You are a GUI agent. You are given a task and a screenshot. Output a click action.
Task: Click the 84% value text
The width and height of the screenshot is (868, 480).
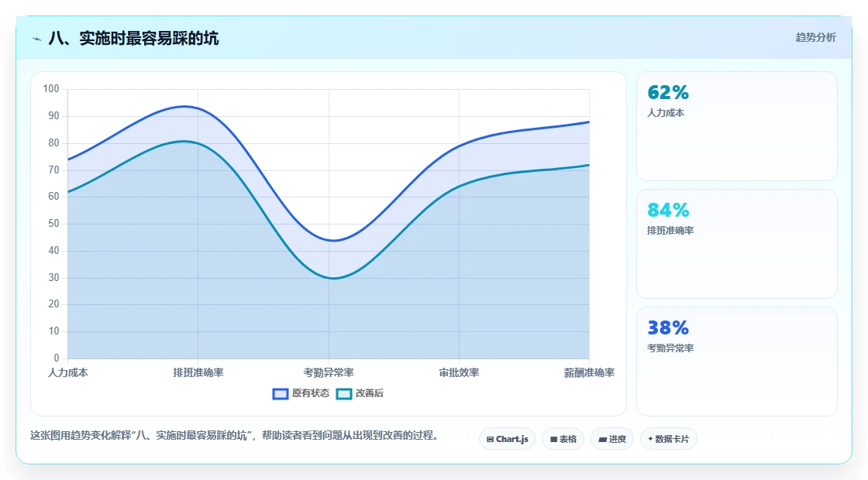[668, 210]
